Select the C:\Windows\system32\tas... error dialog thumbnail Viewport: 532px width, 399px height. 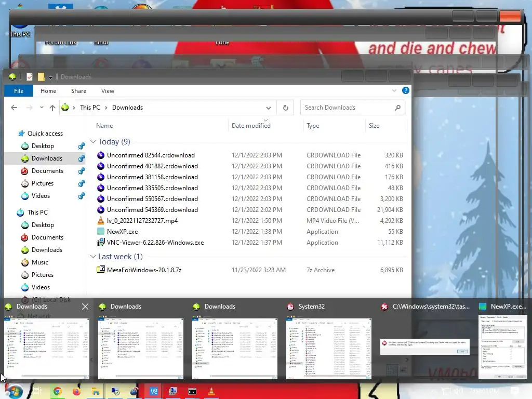[425, 347]
